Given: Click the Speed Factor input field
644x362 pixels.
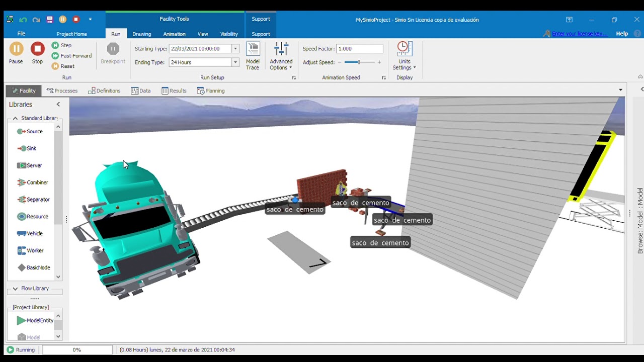Looking at the screenshot, I should click(360, 49).
